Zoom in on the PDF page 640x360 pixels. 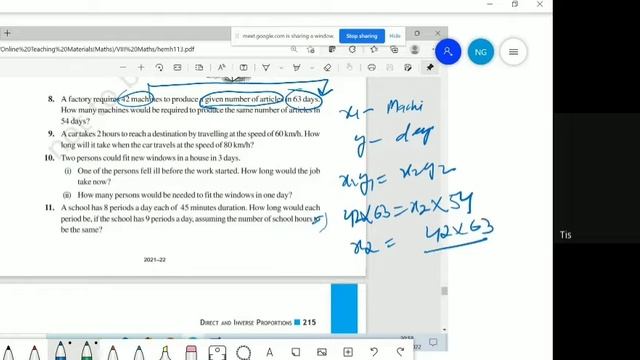(x=141, y=67)
